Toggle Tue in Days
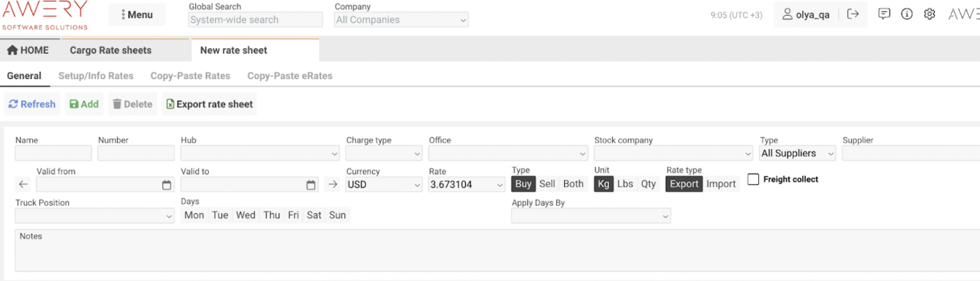Image resolution: width=980 pixels, height=281 pixels. pyautogui.click(x=220, y=215)
